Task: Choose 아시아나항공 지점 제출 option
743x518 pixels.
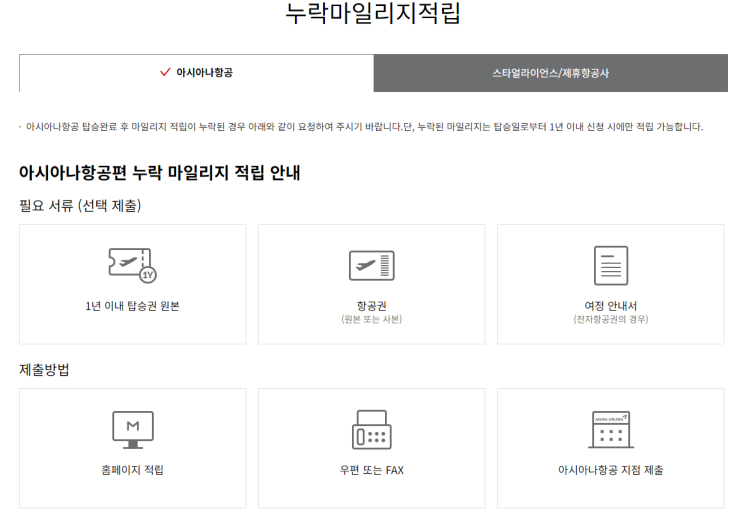Action: [x=611, y=448]
